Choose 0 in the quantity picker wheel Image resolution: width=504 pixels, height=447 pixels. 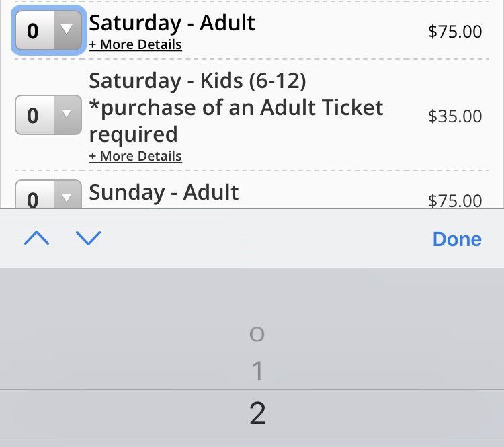pos(257,334)
